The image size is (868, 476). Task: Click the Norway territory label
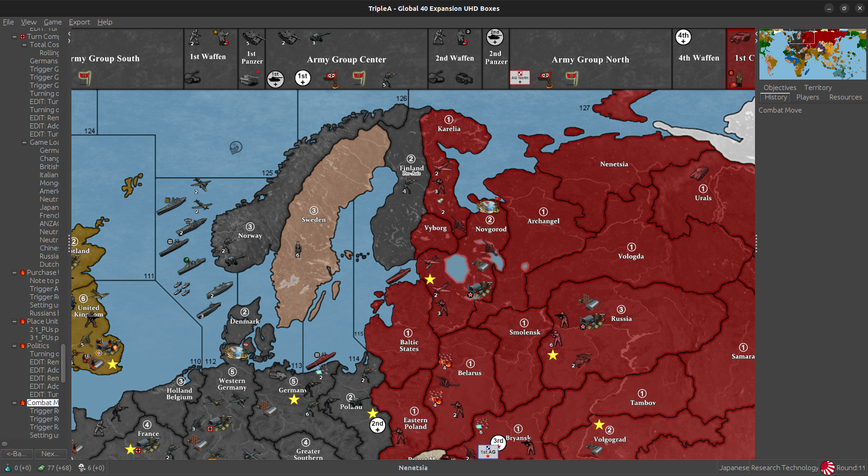point(250,236)
